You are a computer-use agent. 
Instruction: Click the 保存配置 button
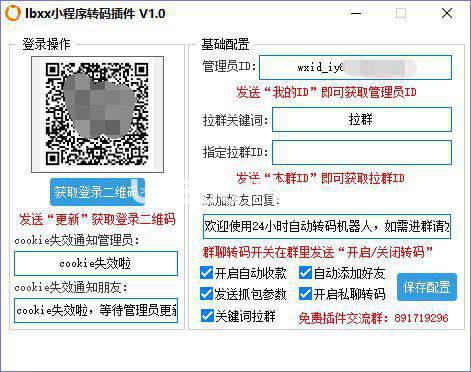pos(427,287)
